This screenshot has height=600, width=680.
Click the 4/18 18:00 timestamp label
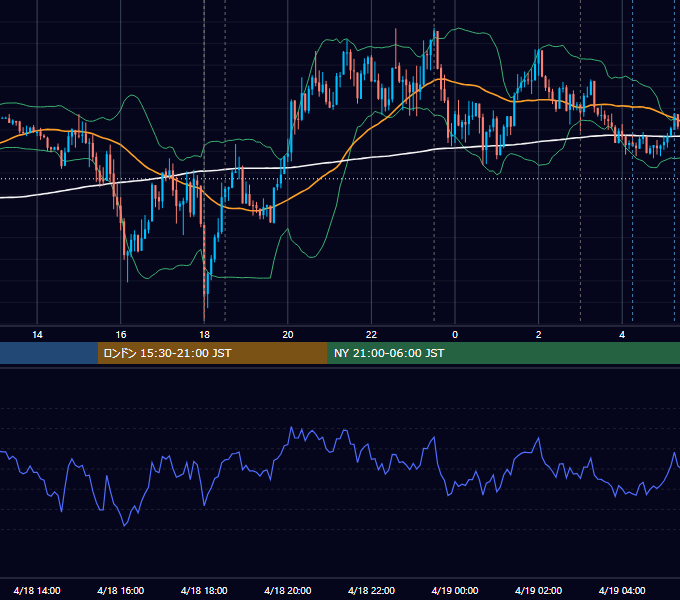tap(204, 590)
